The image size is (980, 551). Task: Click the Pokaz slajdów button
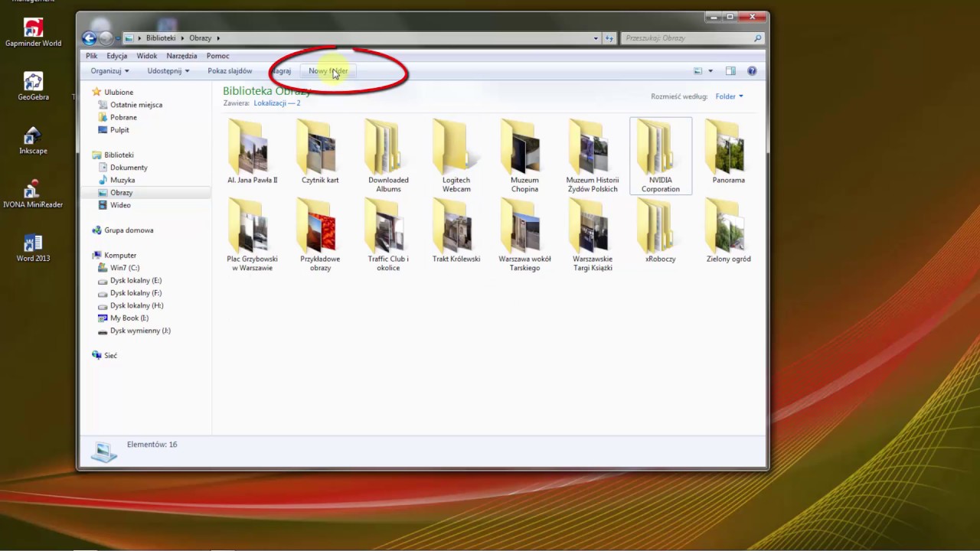[230, 71]
